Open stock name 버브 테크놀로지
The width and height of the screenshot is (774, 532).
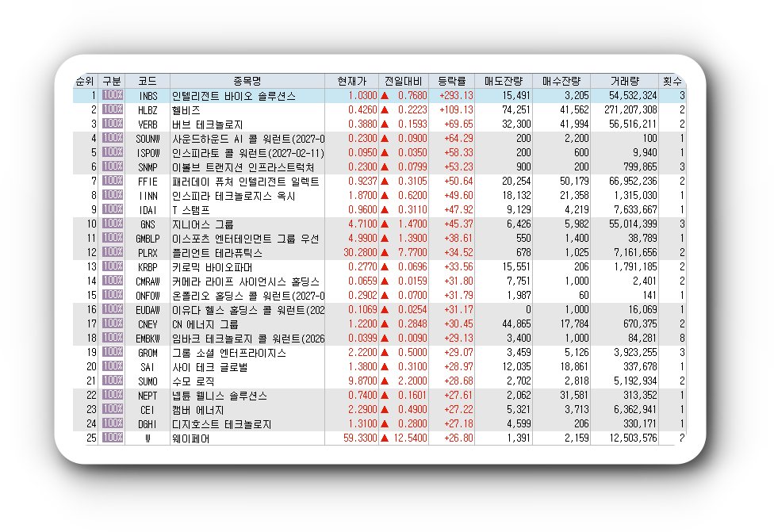click(x=207, y=124)
